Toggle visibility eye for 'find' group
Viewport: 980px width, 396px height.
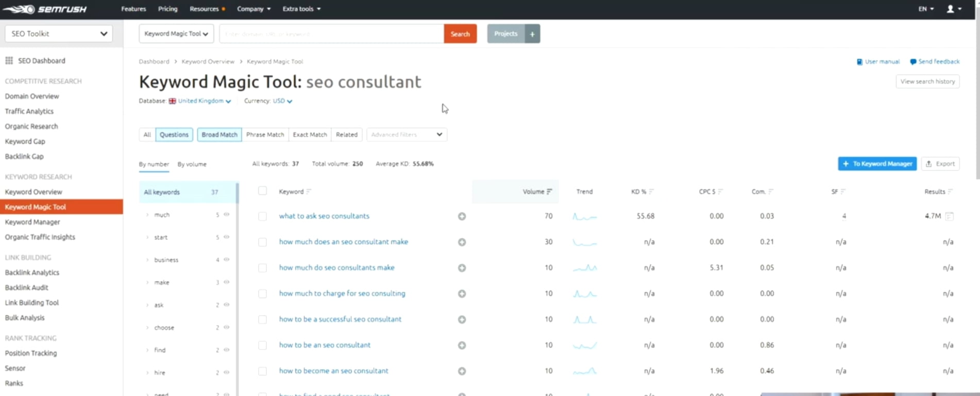click(x=226, y=350)
